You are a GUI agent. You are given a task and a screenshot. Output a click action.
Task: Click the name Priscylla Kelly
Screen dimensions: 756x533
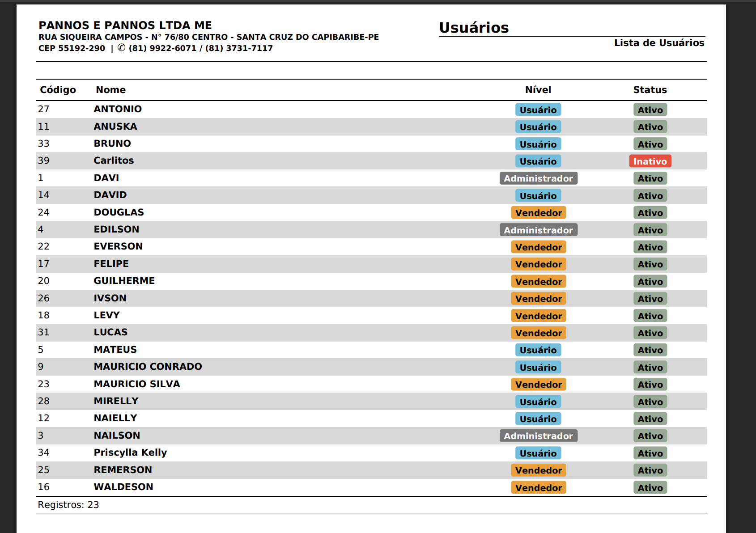point(130,453)
